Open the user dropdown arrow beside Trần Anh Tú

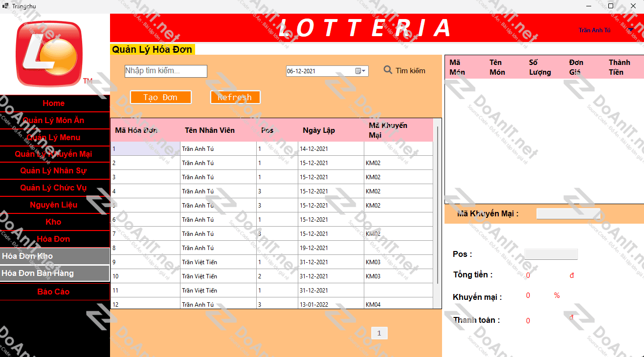[630, 30]
